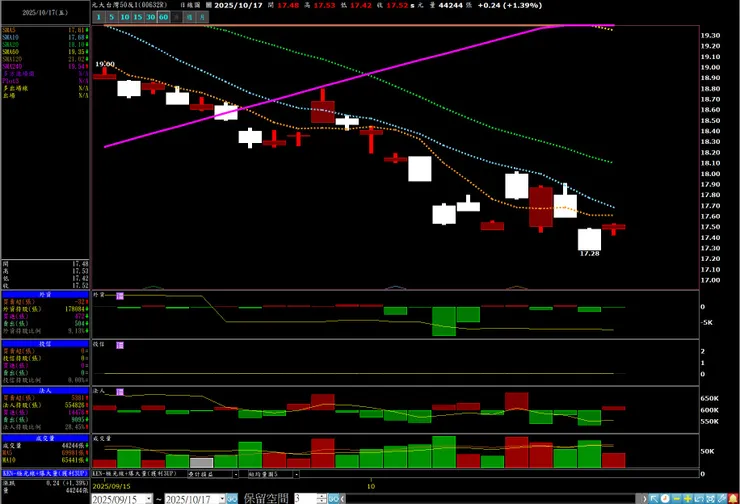This screenshot has width=740, height=504.
Task: Click the -5K axis label in the foreign investor panel
Action: pyautogui.click(x=706, y=323)
